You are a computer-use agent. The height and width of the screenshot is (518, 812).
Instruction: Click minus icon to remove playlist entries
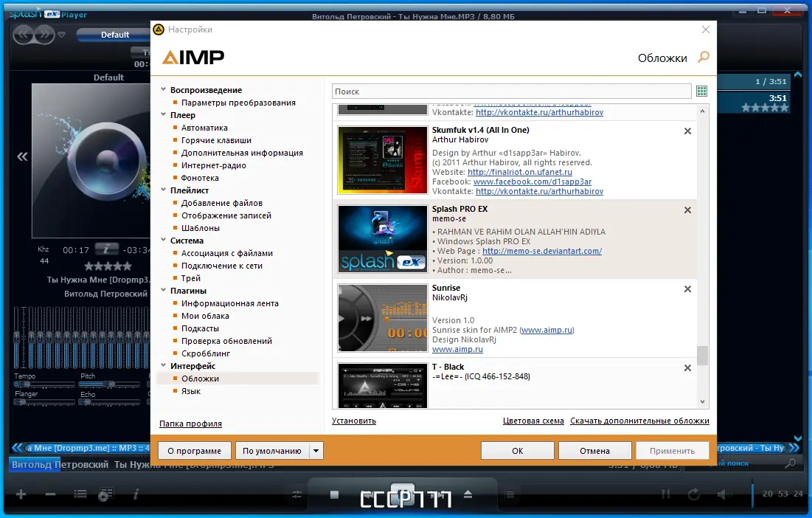50,494
